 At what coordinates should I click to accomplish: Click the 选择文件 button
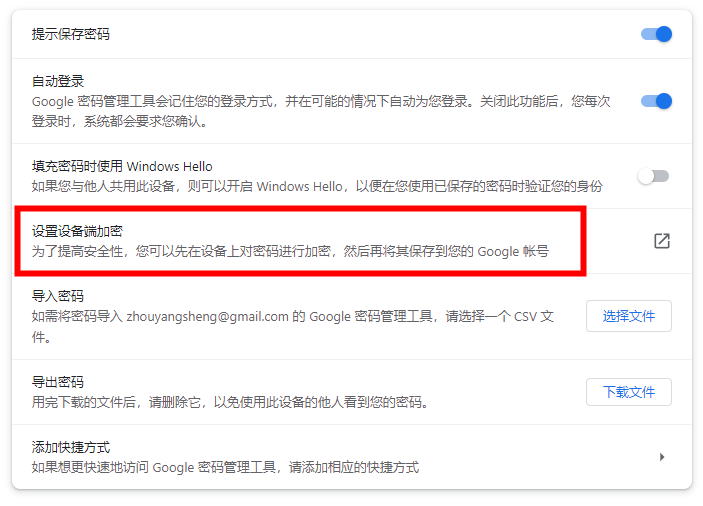coord(629,316)
